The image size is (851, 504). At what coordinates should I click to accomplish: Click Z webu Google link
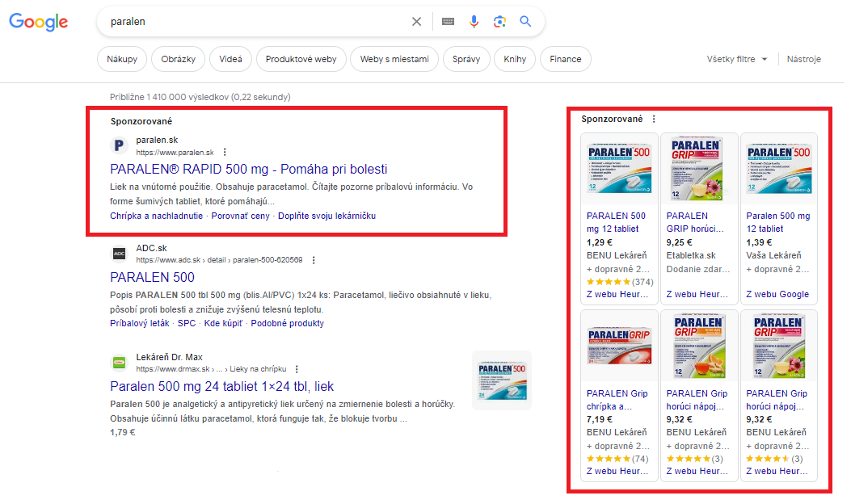[777, 295]
